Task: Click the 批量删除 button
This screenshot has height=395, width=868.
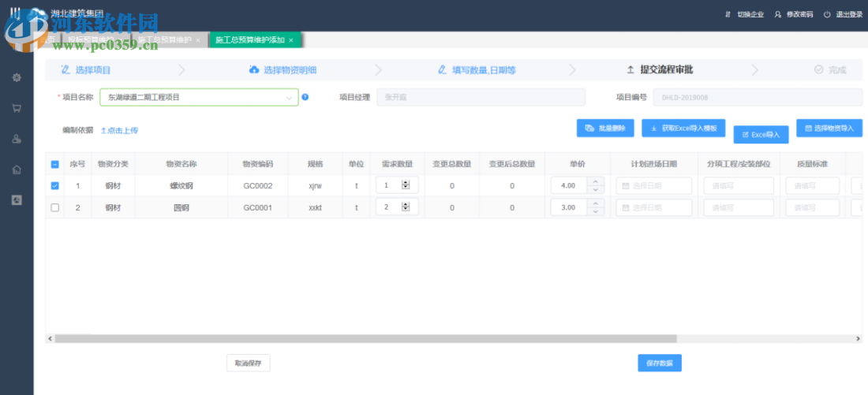Action: click(605, 128)
